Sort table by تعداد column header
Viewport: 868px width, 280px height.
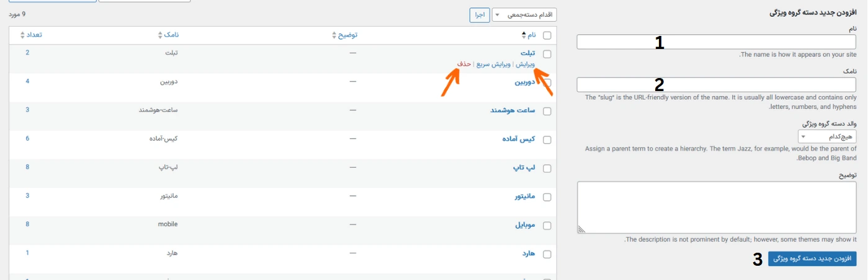click(31, 35)
